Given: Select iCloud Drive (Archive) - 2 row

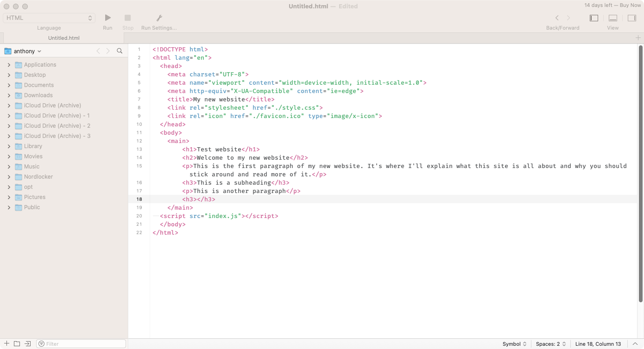Looking at the screenshot, I should tap(64, 126).
